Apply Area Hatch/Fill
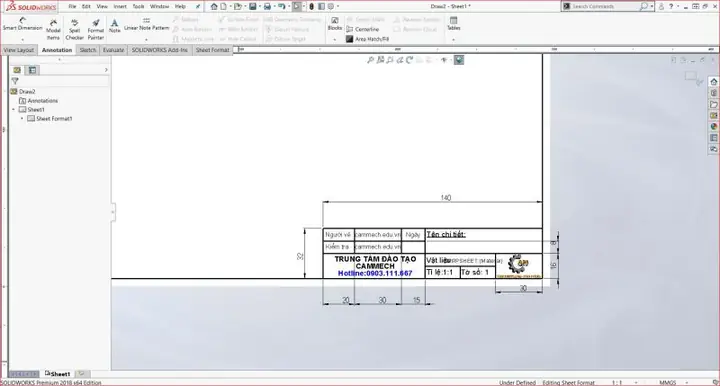The height and width of the screenshot is (386, 720). pos(367,39)
